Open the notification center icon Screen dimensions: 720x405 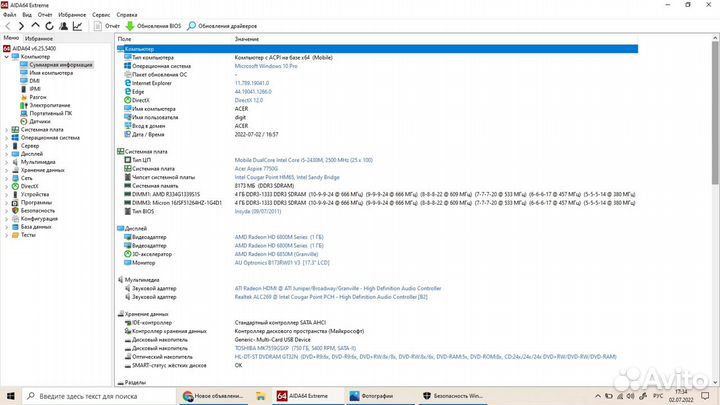pos(705,396)
